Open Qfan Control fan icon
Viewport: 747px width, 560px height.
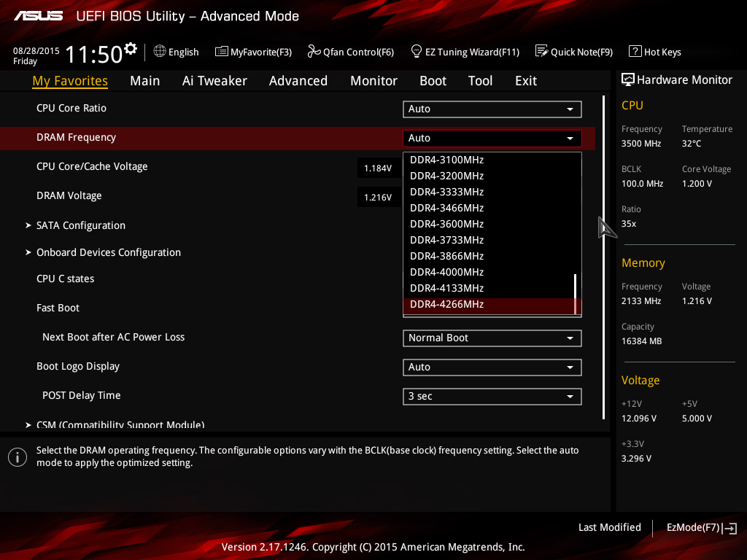[314, 51]
